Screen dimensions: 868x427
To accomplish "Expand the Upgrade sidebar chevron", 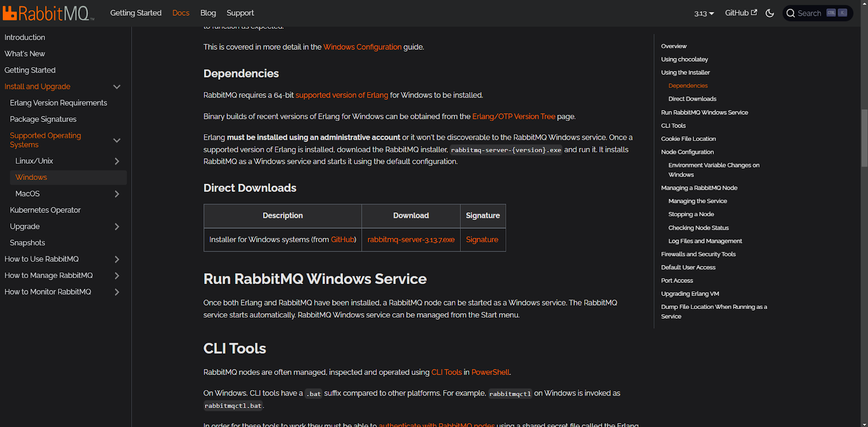I will (x=117, y=227).
